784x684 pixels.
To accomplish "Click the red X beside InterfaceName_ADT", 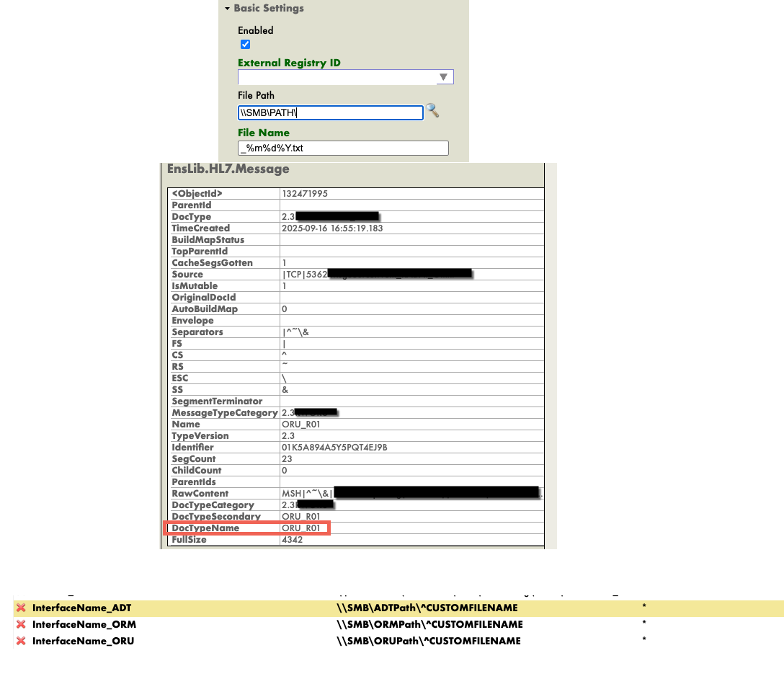I will click(21, 608).
